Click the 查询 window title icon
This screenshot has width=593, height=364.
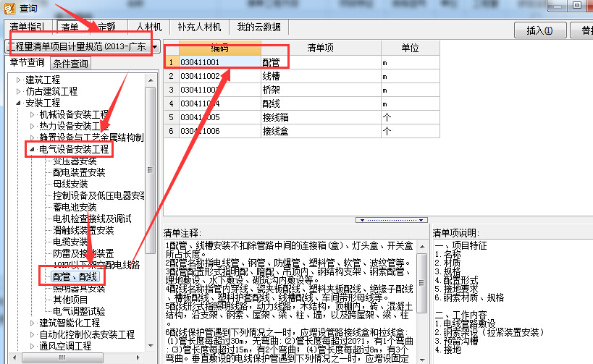pyautogui.click(x=9, y=8)
